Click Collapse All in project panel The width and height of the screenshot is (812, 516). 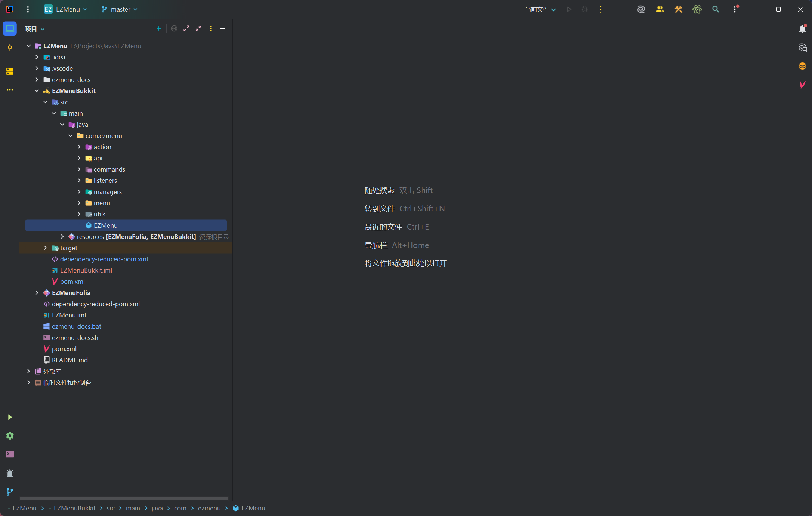click(198, 28)
